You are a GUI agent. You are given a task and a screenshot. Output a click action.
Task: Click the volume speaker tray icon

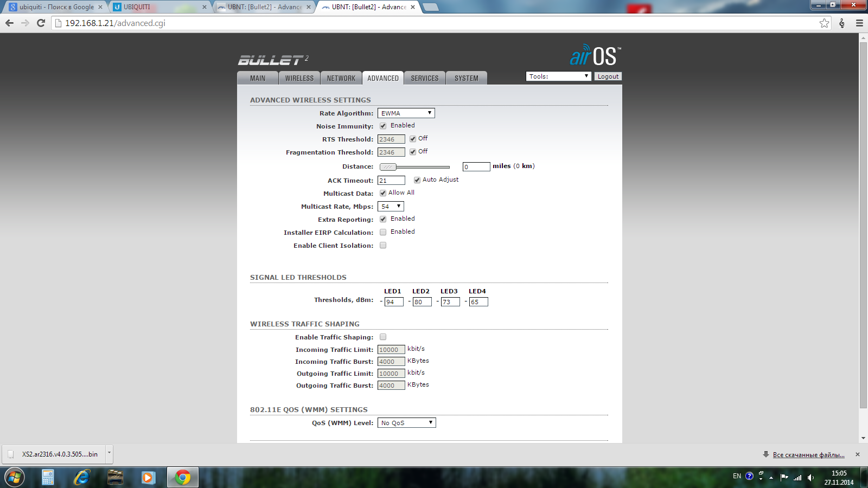pyautogui.click(x=810, y=477)
